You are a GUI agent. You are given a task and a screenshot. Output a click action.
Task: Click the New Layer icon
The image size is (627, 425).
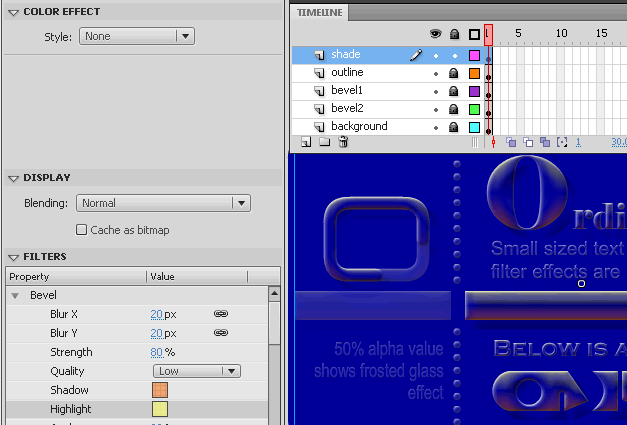pos(306,143)
